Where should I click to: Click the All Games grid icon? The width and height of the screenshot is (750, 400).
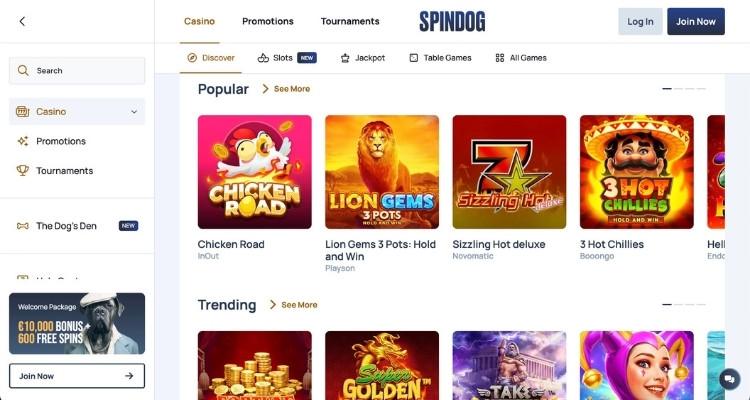[500, 58]
